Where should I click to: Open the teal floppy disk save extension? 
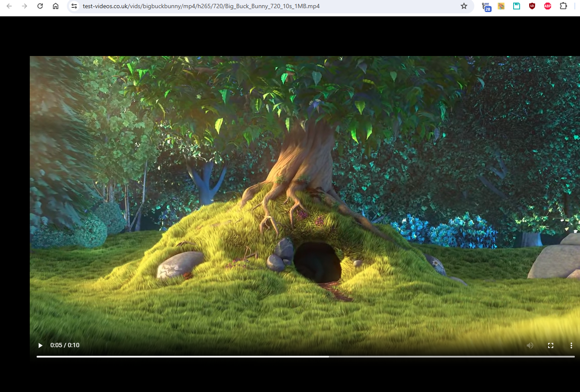[517, 6]
